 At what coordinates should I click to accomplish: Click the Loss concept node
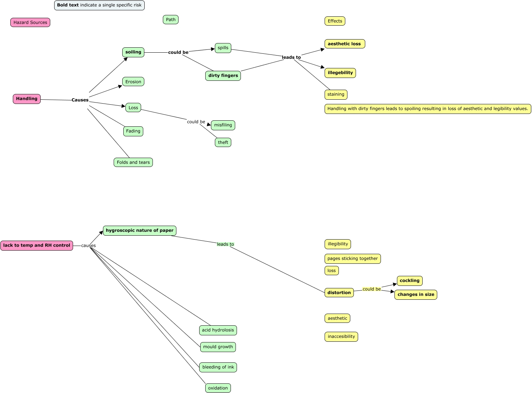click(x=133, y=107)
